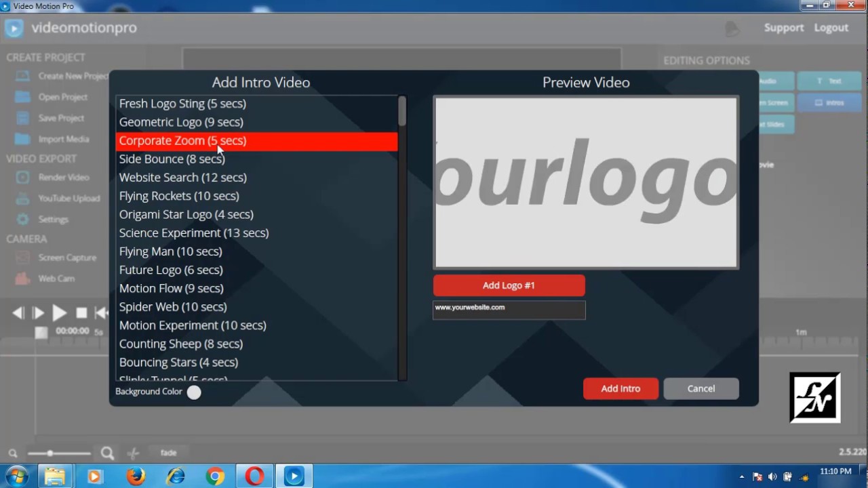Select Motion Experiment (10 secs)
Image resolution: width=868 pixels, height=488 pixels.
point(257,325)
